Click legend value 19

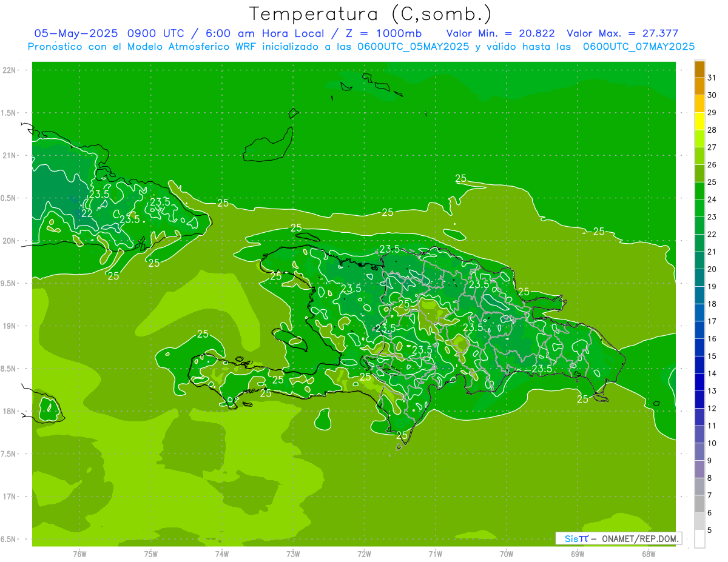point(712,286)
